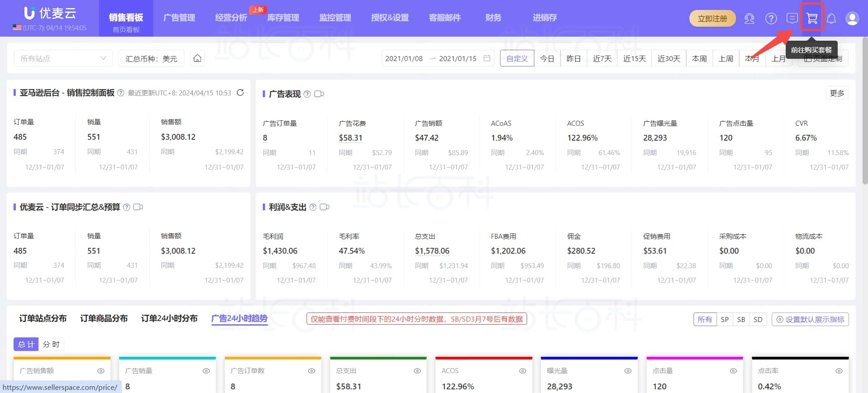Screen dimensions: 868x393
Task: Open help tooltip for 亚马逊后台 销售控制面板
Action: 121,93
